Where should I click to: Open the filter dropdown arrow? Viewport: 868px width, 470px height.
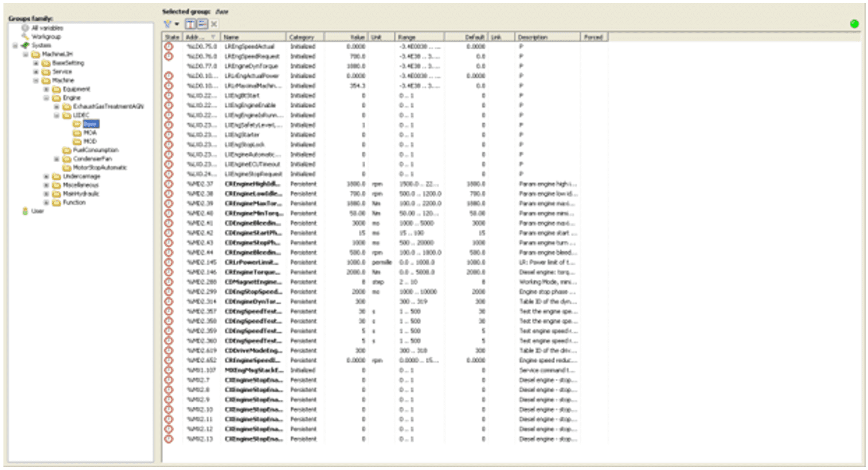(177, 24)
